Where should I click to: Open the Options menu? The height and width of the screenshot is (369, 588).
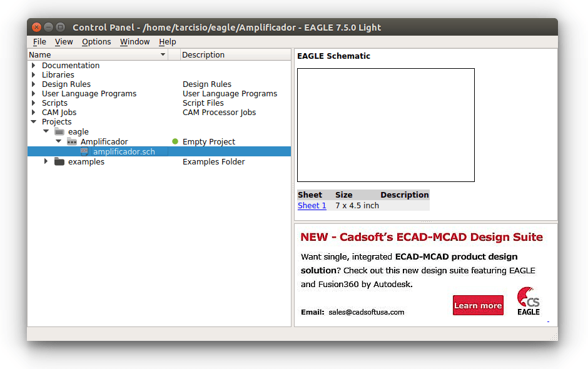tap(96, 42)
